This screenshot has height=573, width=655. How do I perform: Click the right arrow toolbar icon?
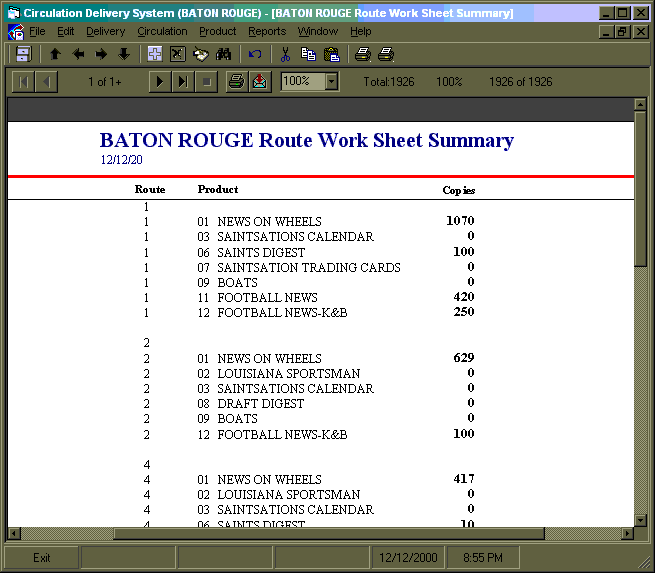pos(101,54)
